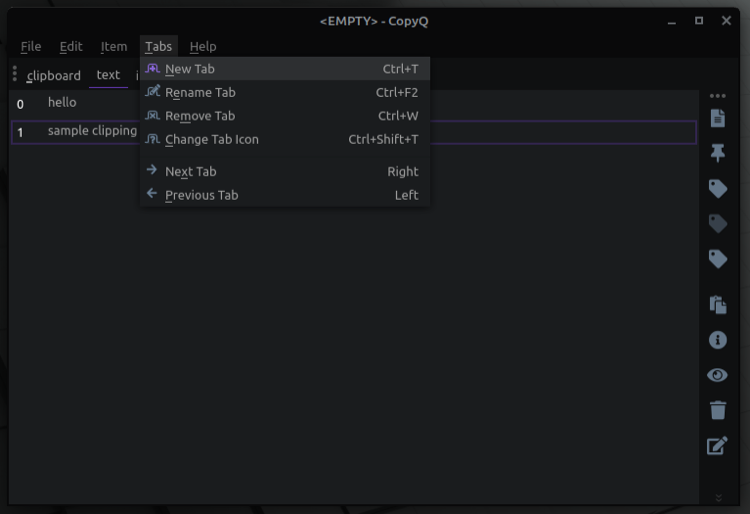Click the tag icon directly below the pin
Screen dimensions: 750x514
[x=717, y=189]
